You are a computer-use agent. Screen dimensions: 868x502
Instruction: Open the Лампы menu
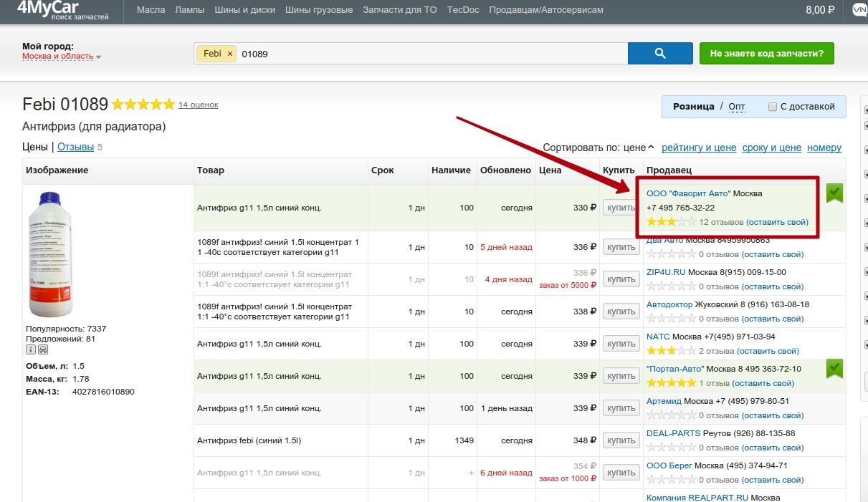(x=190, y=10)
